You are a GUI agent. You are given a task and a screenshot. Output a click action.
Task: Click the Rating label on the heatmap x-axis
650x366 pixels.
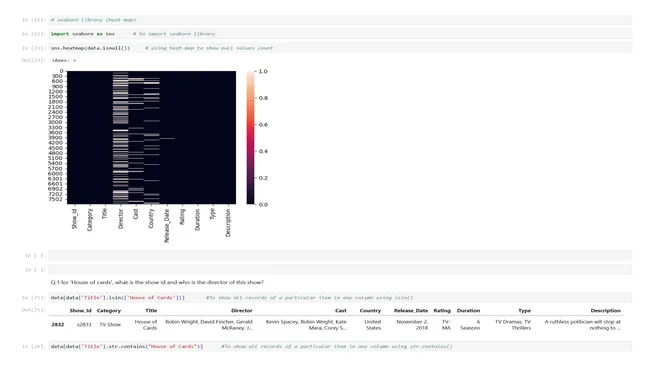click(182, 217)
